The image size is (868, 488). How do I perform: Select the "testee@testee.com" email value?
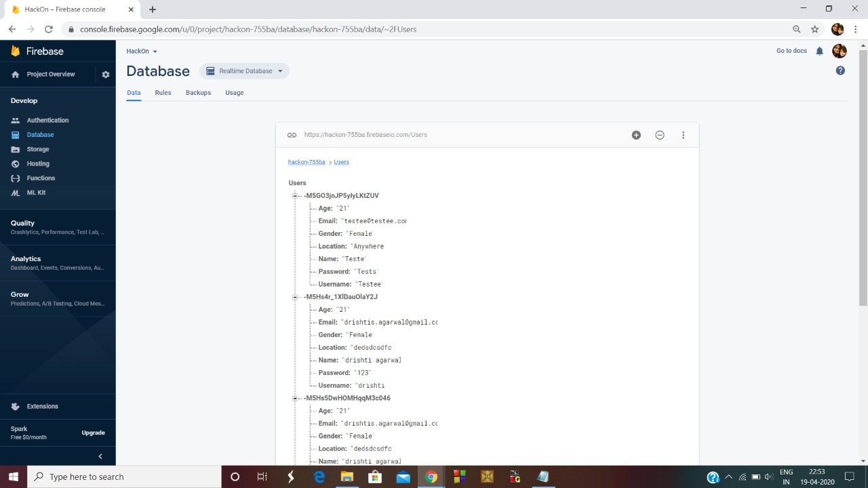click(374, 221)
